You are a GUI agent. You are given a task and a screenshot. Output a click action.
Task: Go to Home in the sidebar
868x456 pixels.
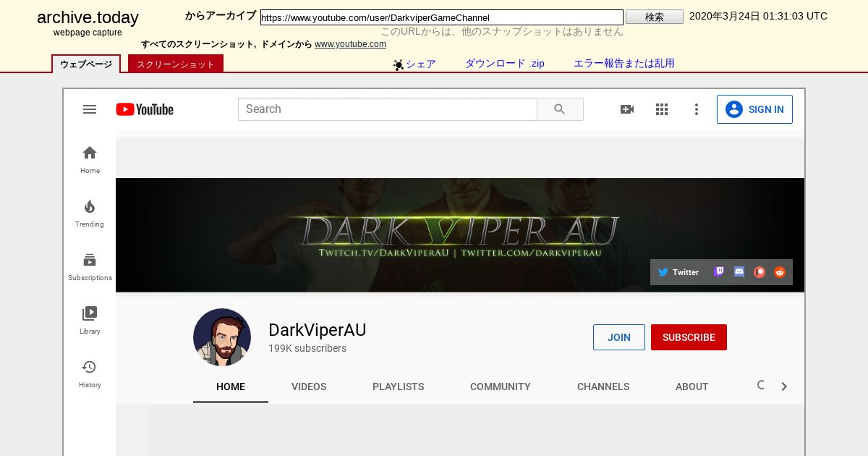pos(90,160)
